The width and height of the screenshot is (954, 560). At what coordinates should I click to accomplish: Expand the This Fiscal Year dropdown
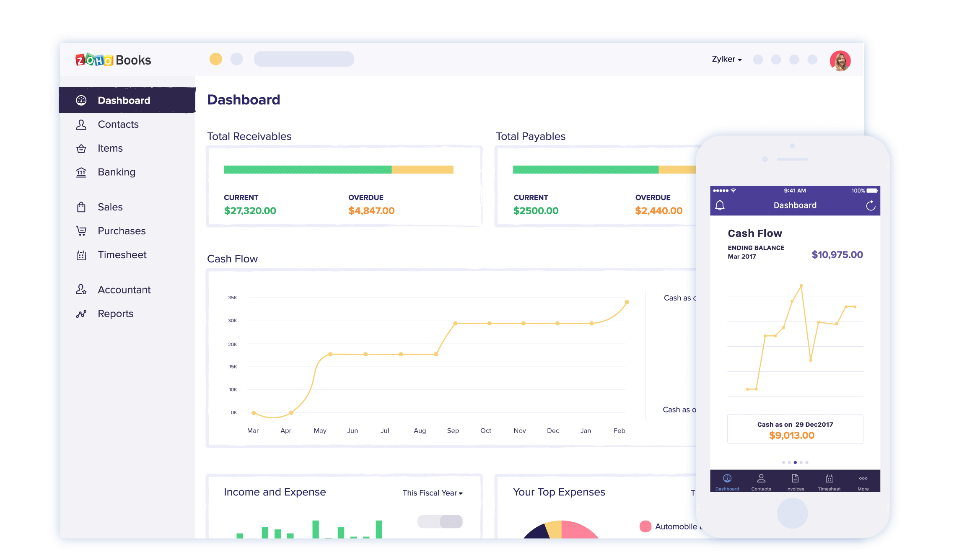[x=433, y=493]
